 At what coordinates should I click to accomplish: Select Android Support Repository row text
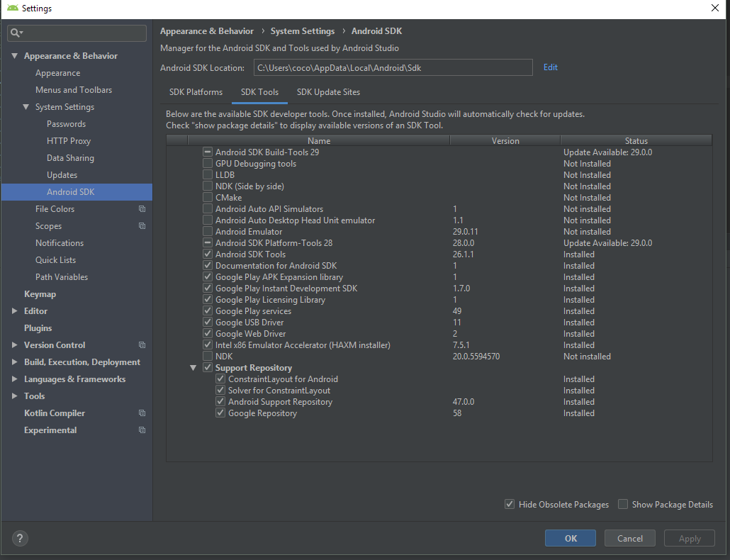280,402
